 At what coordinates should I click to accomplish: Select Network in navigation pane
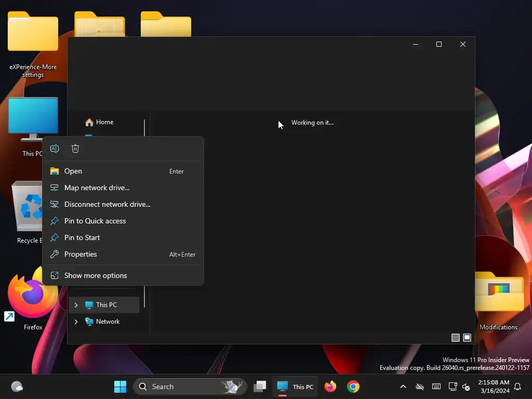[x=104, y=322]
